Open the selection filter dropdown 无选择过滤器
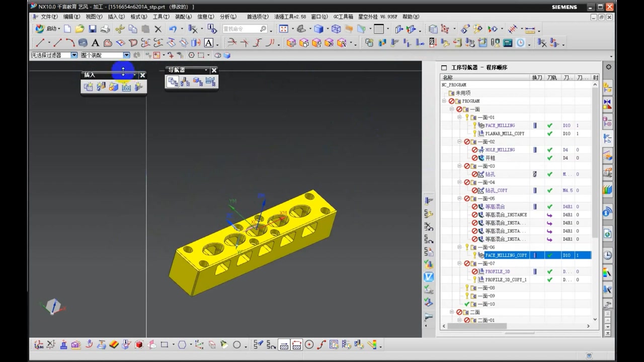 (74, 55)
